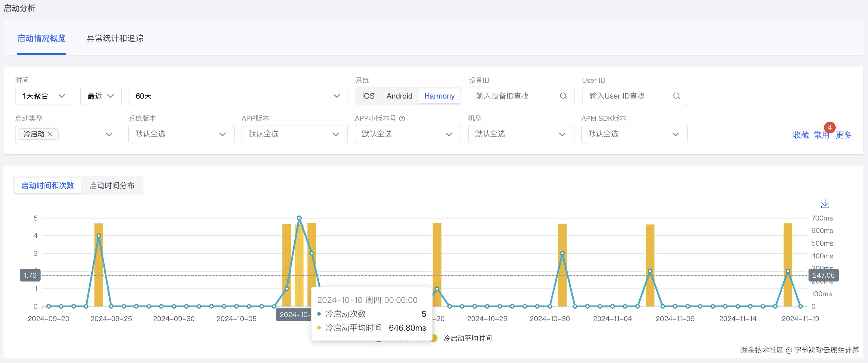Image resolution: width=868 pixels, height=363 pixels.
Task: Click search icon in device ID field
Action: pyautogui.click(x=563, y=96)
